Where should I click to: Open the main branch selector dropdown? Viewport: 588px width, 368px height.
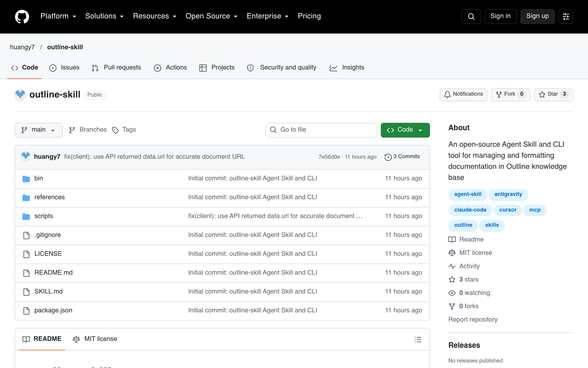(38, 130)
